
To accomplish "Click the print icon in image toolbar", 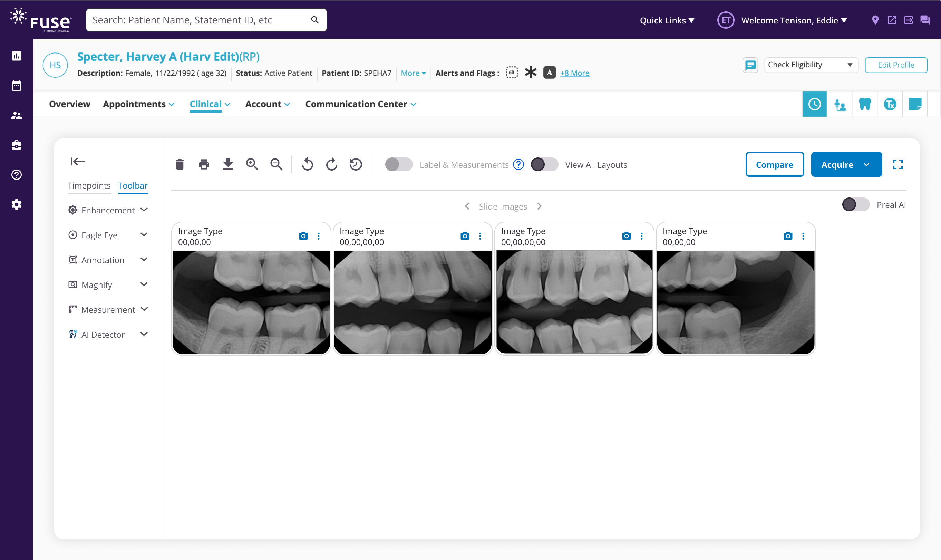I will pos(204,165).
